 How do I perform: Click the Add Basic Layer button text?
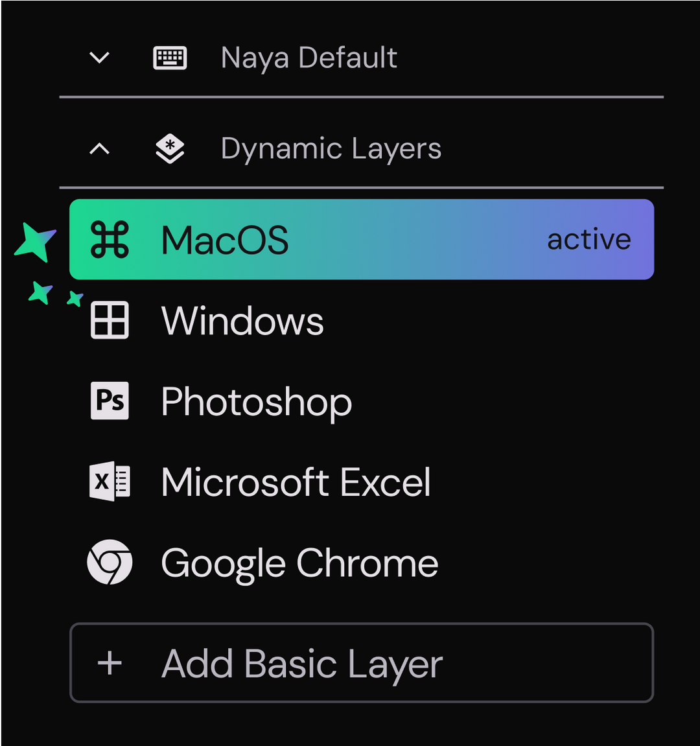[302, 664]
